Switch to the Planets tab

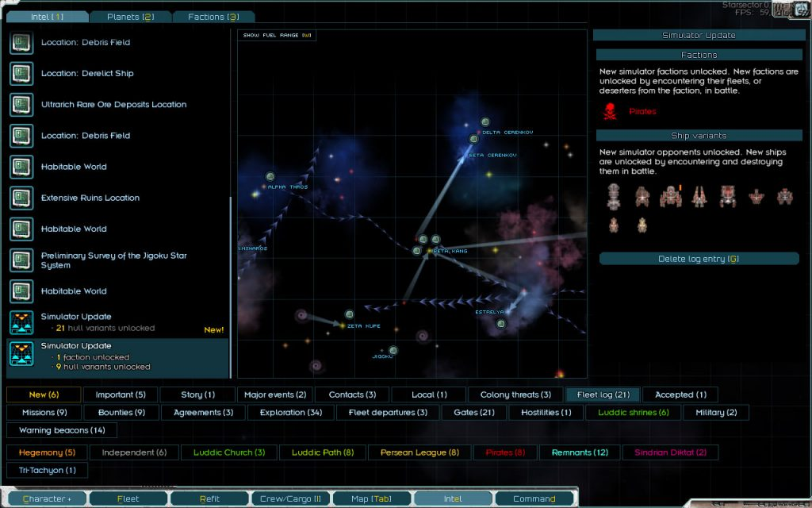[125, 17]
